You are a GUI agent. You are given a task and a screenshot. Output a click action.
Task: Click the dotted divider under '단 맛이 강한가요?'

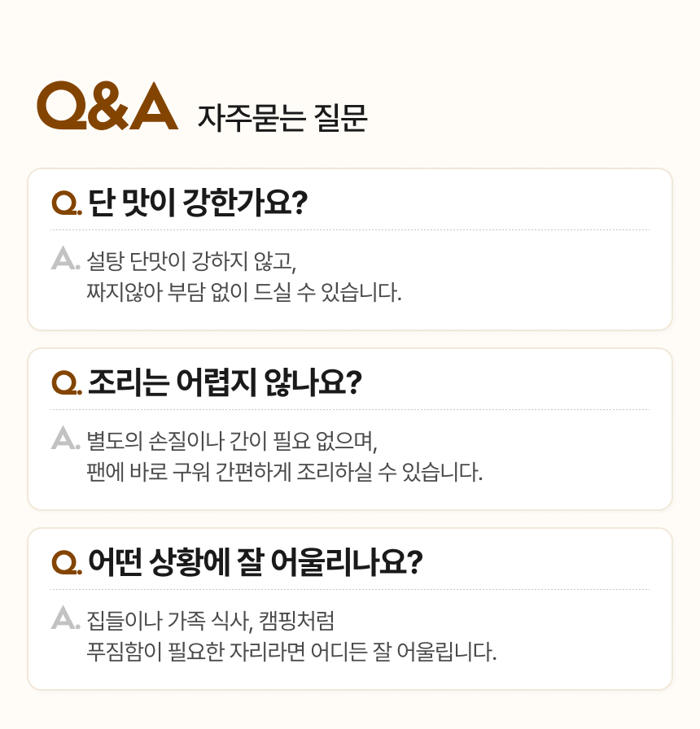[x=350, y=230]
